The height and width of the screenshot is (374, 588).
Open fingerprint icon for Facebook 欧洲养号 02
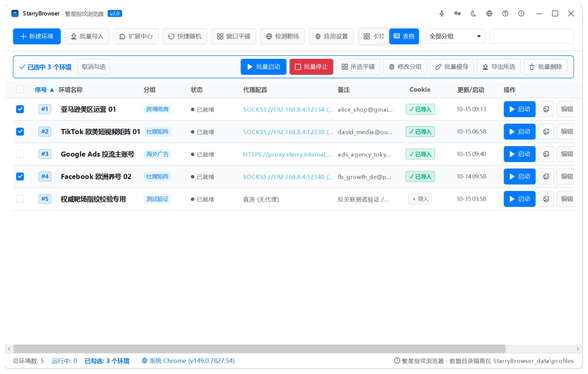click(x=546, y=177)
